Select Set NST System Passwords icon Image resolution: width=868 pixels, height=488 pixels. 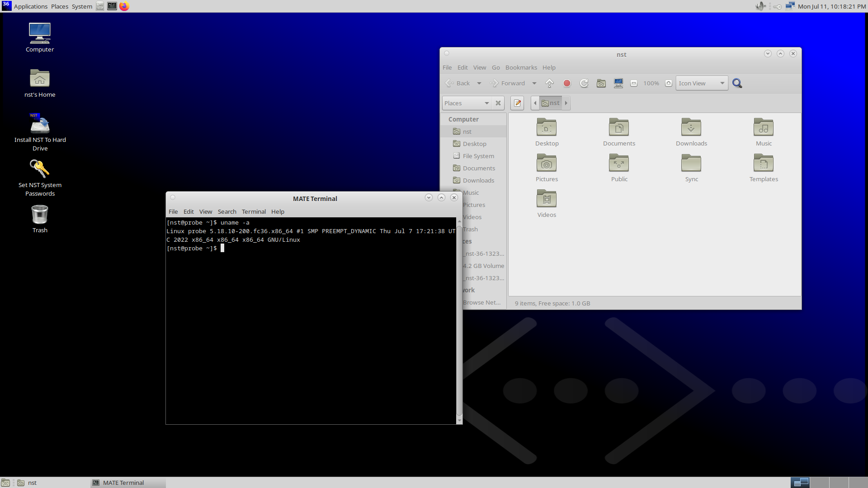click(x=40, y=178)
